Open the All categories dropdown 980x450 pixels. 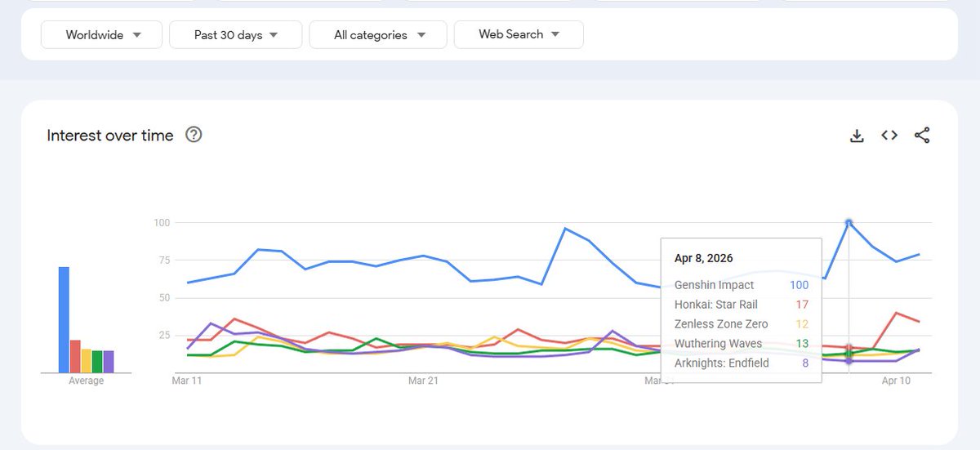coord(378,35)
